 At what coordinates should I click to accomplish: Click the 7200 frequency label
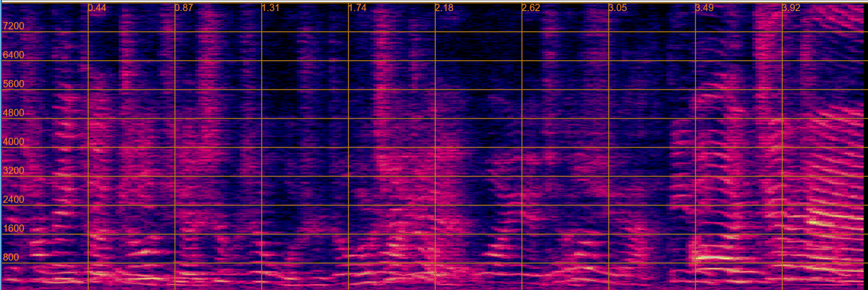13,26
